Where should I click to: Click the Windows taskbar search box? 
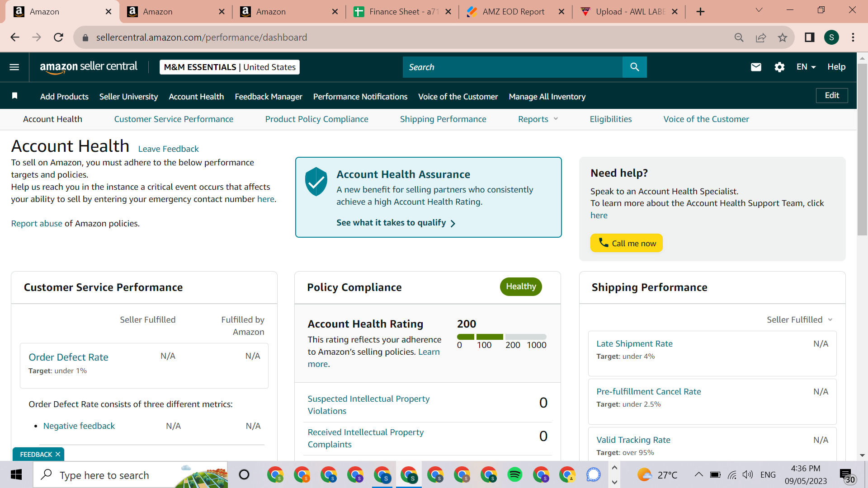click(131, 475)
